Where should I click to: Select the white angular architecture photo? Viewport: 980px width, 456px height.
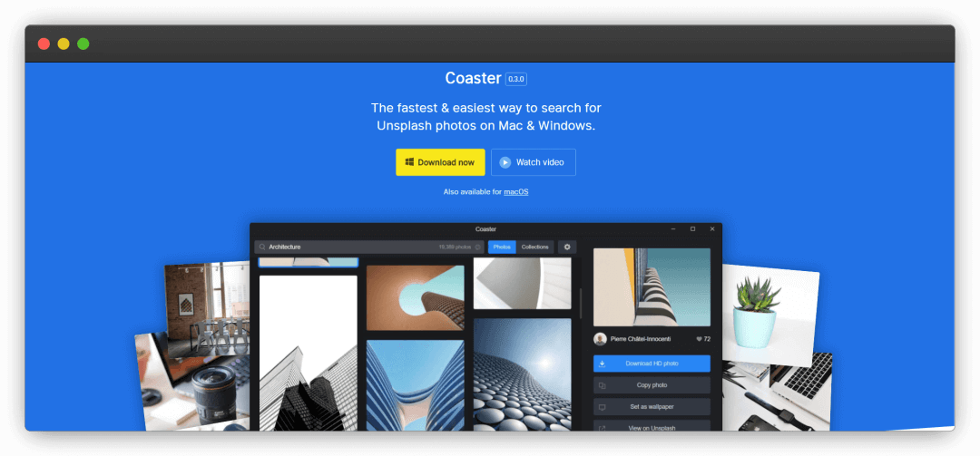pyautogui.click(x=522, y=283)
